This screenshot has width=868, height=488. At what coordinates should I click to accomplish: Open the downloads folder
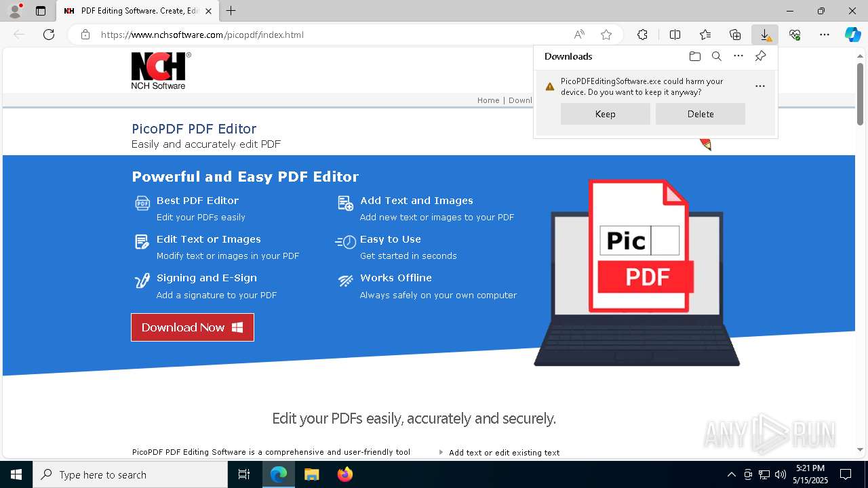tap(694, 56)
